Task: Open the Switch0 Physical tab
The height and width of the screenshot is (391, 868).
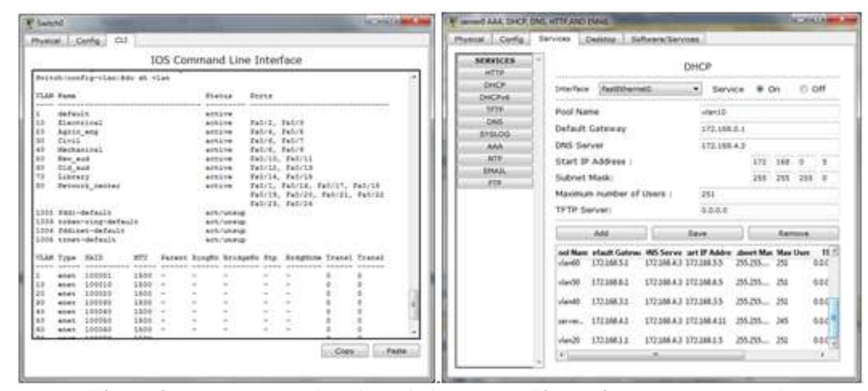Action: click(x=46, y=41)
